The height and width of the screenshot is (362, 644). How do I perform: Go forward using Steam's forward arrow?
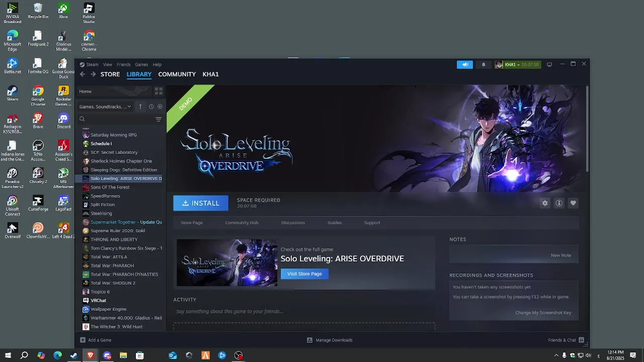click(x=93, y=74)
